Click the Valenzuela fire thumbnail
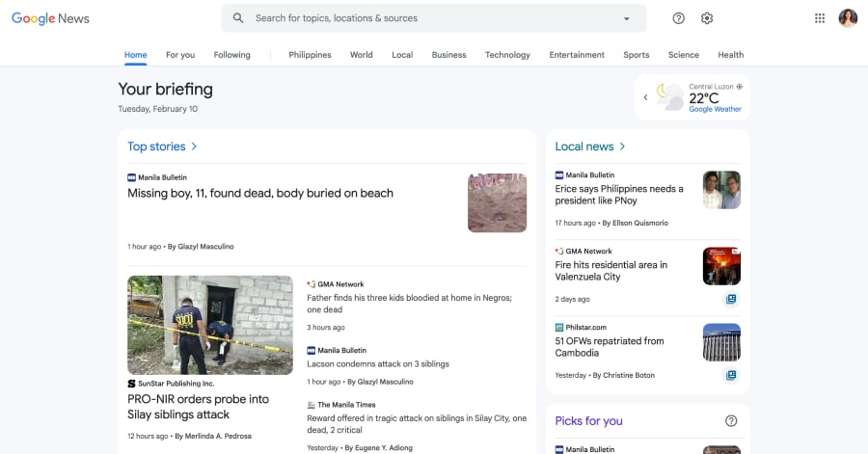The image size is (868, 454). [x=721, y=266]
